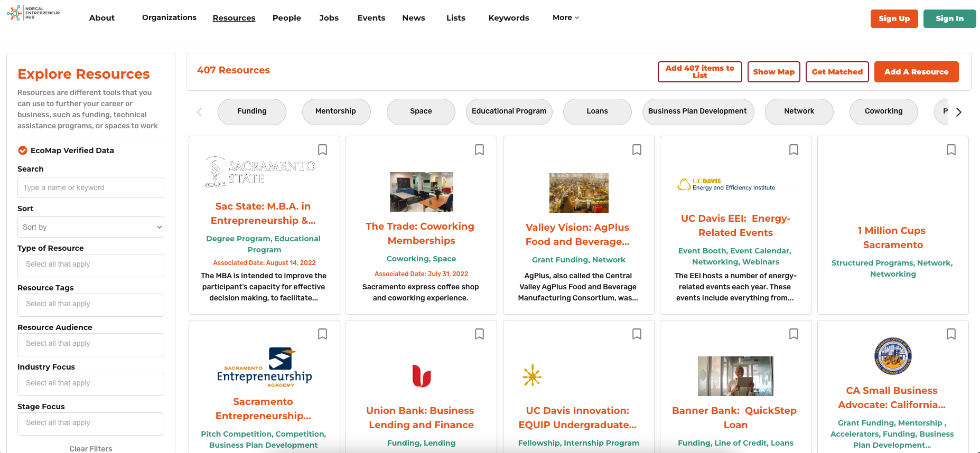
Task: Bookmark the Union Bank card
Action: (x=479, y=334)
